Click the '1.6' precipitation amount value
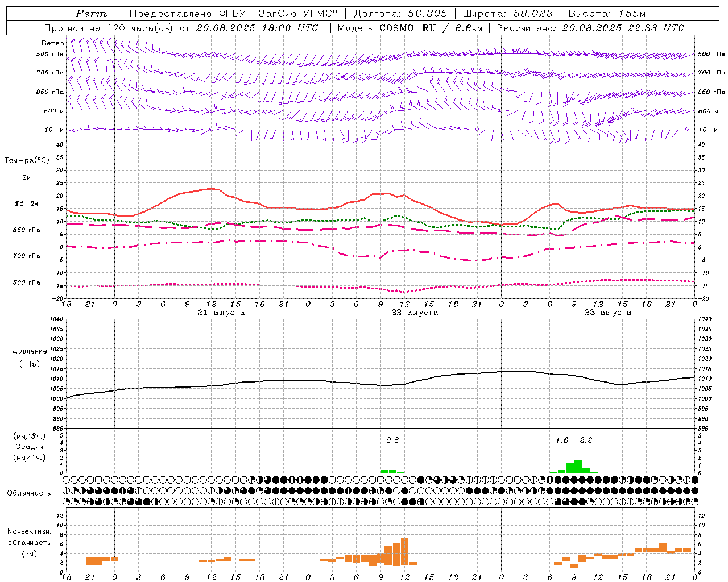This screenshot has width=728, height=582. point(562,440)
